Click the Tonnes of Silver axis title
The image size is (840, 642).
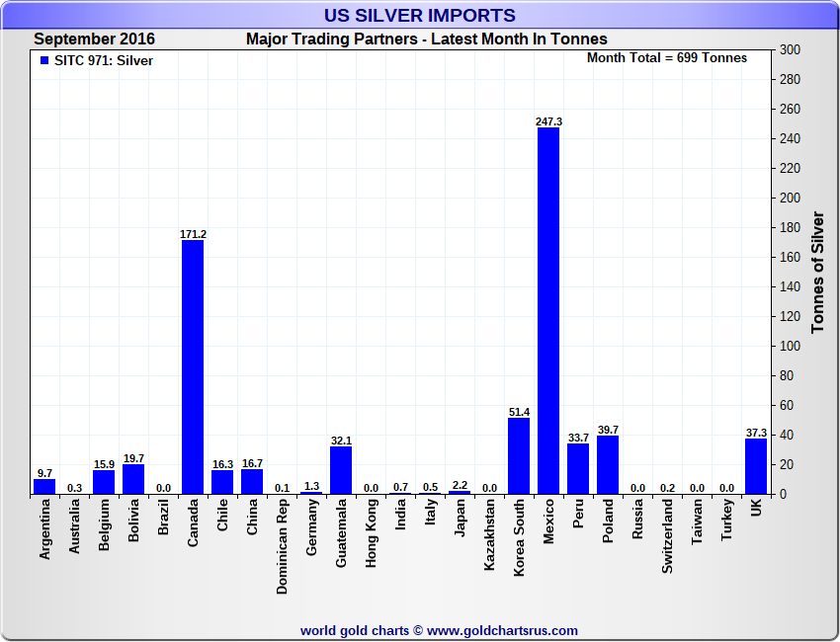click(817, 272)
